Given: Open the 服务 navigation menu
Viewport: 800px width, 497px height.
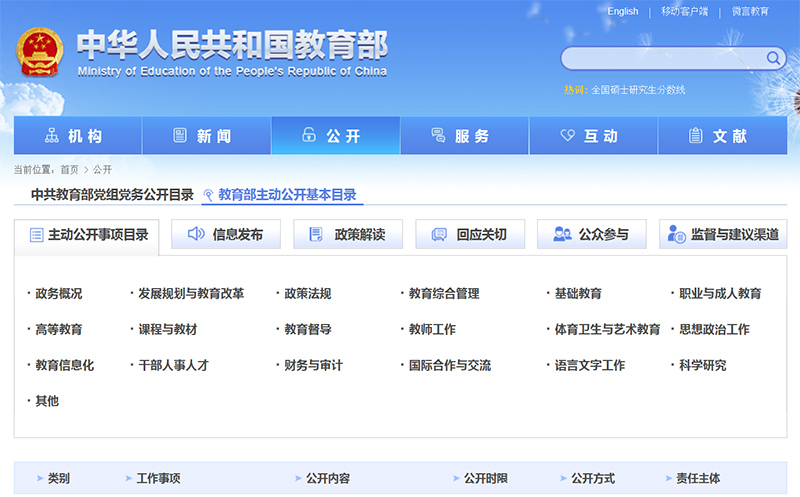Looking at the screenshot, I should coord(464,135).
